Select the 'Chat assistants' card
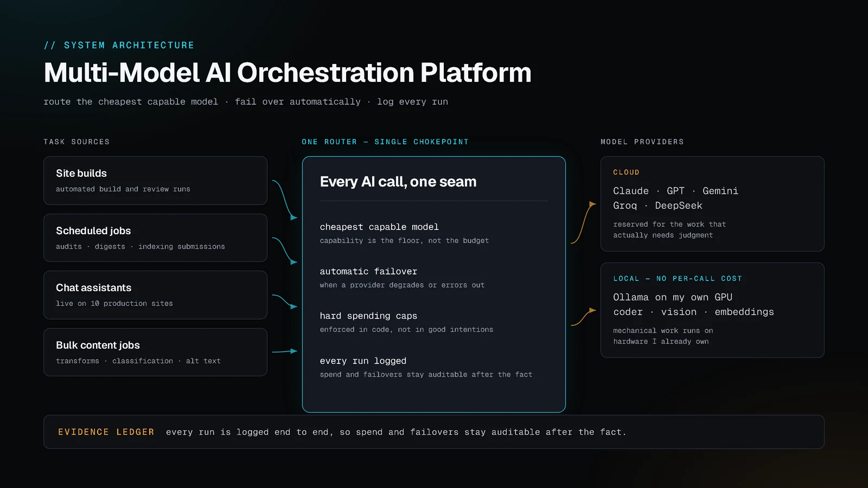 pyautogui.click(x=155, y=295)
